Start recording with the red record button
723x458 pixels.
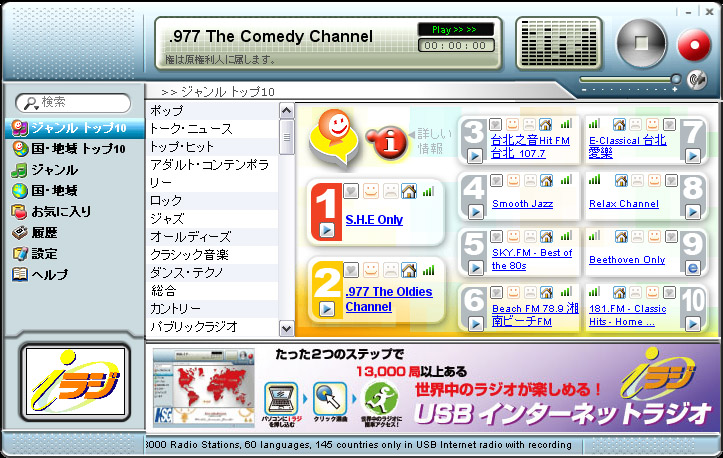(x=694, y=45)
